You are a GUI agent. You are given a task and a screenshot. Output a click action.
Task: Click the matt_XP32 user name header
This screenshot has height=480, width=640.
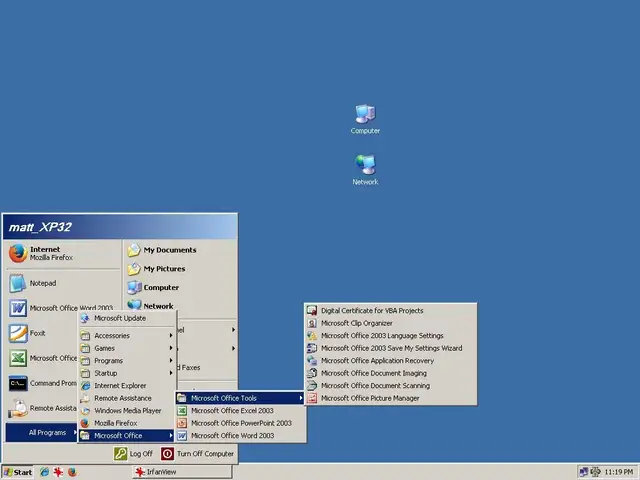pos(40,227)
